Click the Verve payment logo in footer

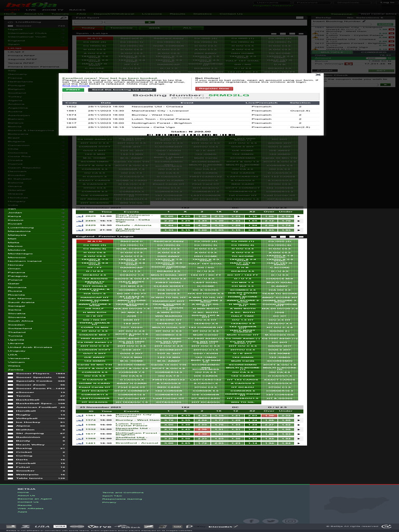pyautogui.click(x=99, y=527)
